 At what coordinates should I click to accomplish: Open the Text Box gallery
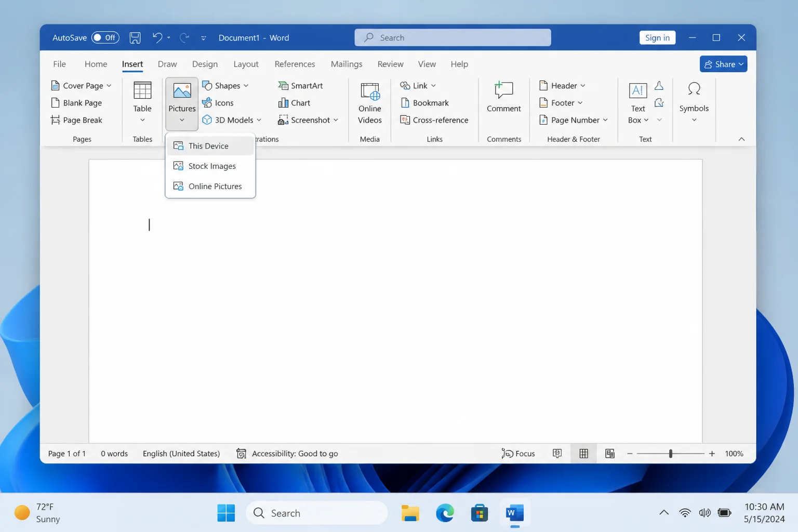tap(638, 103)
